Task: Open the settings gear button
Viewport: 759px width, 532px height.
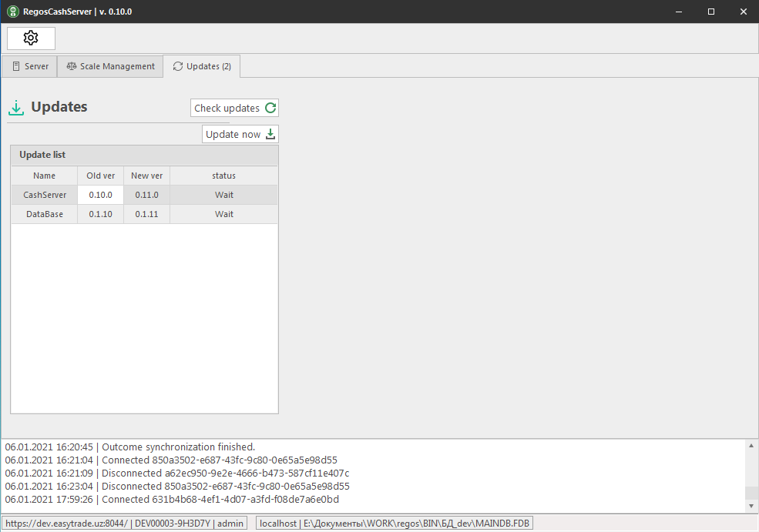Action: coord(31,38)
